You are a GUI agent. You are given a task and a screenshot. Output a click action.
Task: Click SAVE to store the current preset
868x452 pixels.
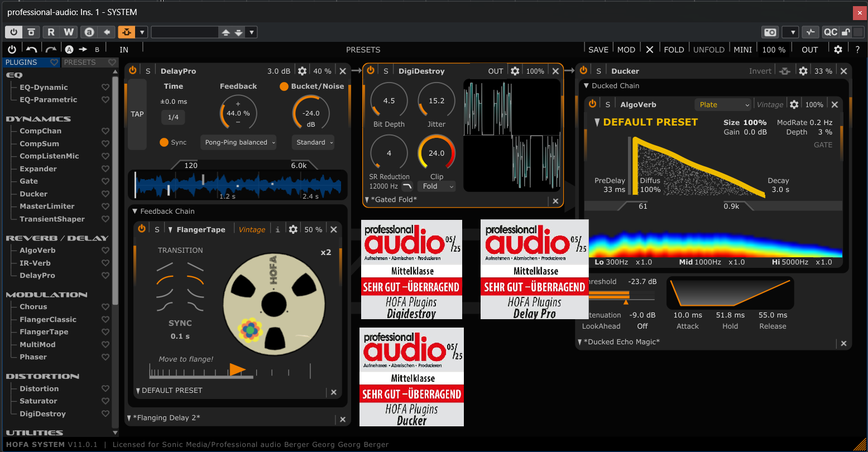[598, 49]
